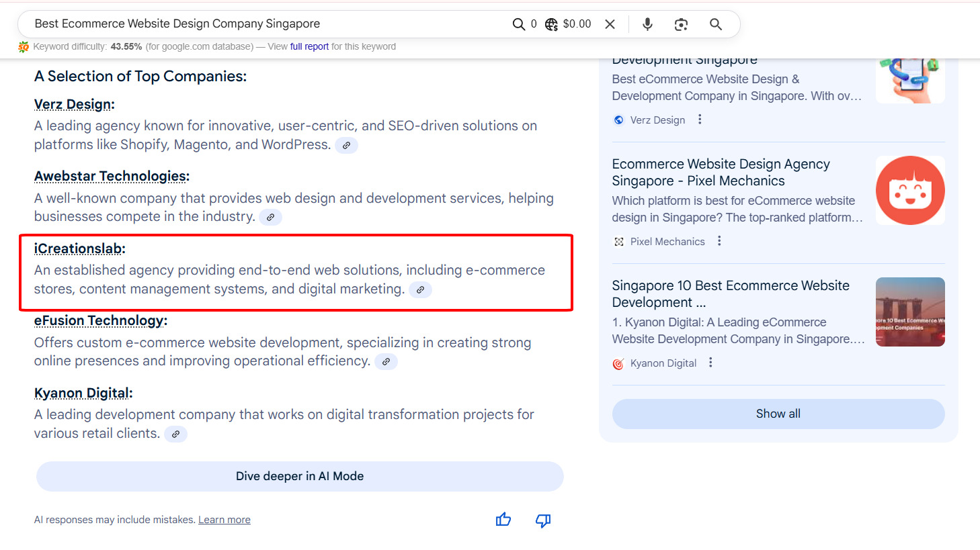This screenshot has width=980, height=550.
Task: Open three-dot menu next to Pixel Mechanics source
Action: 719,241
